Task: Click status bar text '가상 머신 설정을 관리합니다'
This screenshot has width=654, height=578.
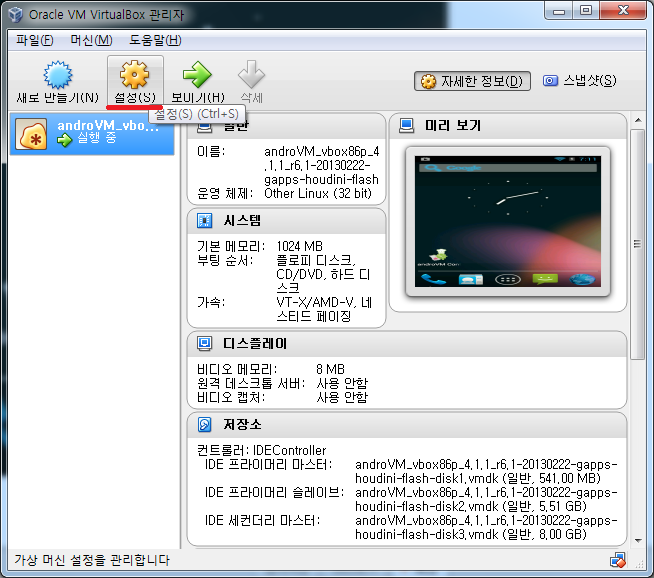Action: 92,560
